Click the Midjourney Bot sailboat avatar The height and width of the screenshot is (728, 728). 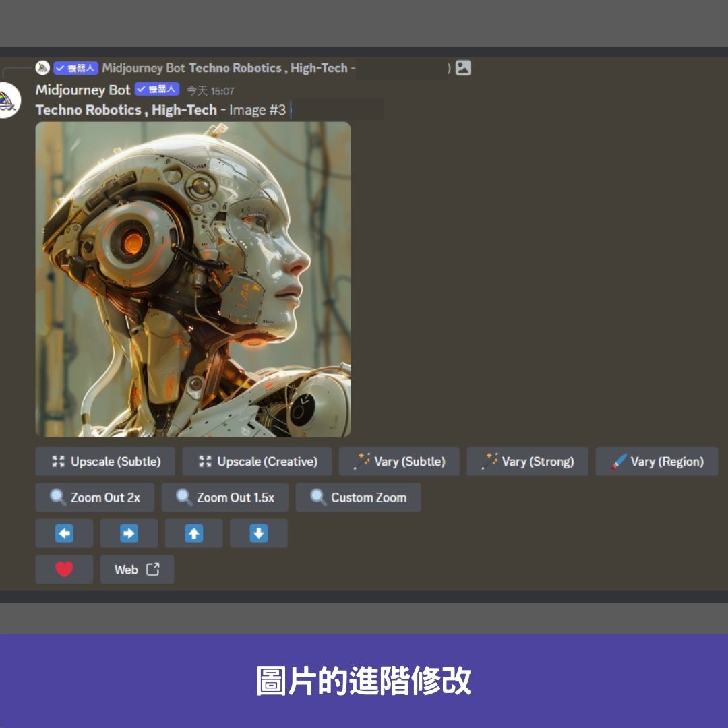tap(8, 100)
